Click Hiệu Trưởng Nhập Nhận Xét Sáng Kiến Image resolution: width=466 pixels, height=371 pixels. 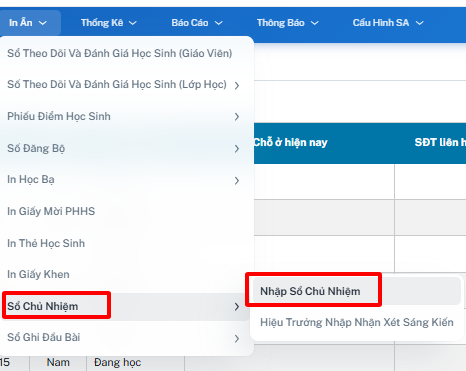(x=357, y=322)
